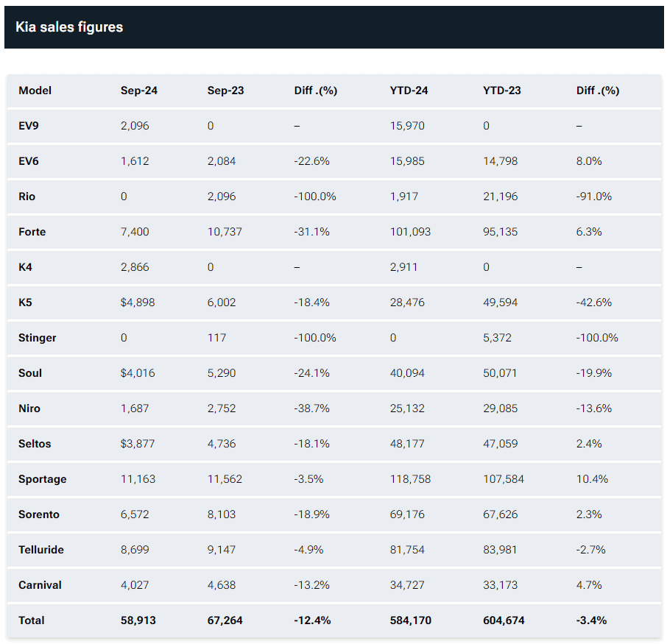
Task: Click the Total YTD-23 value 604,674
Action: [504, 620]
